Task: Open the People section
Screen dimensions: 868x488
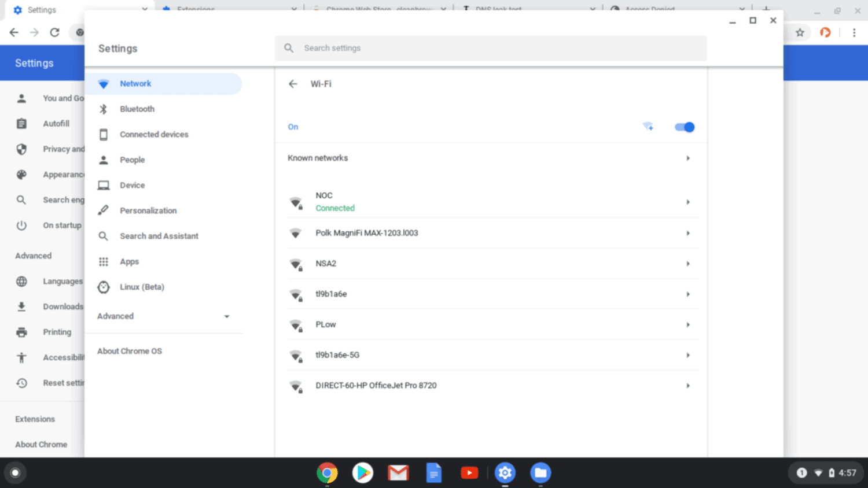Action: [x=164, y=160]
